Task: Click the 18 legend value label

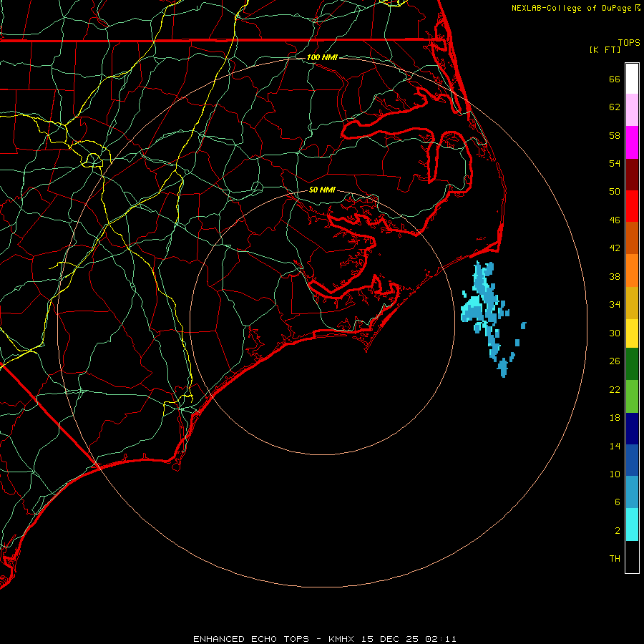Action: 615,418
